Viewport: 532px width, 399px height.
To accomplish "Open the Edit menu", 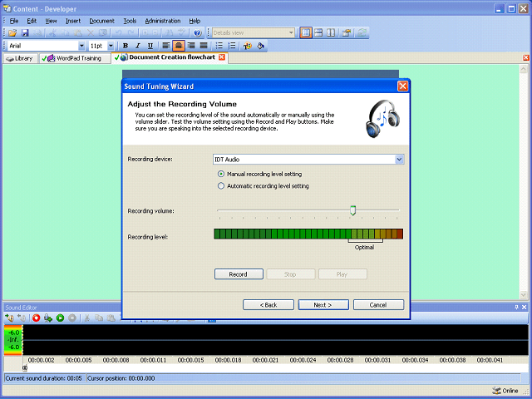I will (x=32, y=21).
